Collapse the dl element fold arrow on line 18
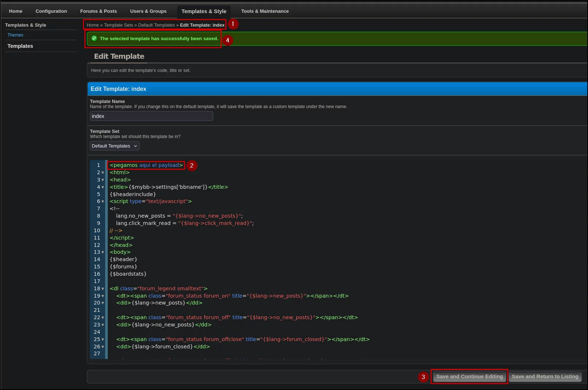The width and height of the screenshot is (588, 390). pyautogui.click(x=103, y=289)
